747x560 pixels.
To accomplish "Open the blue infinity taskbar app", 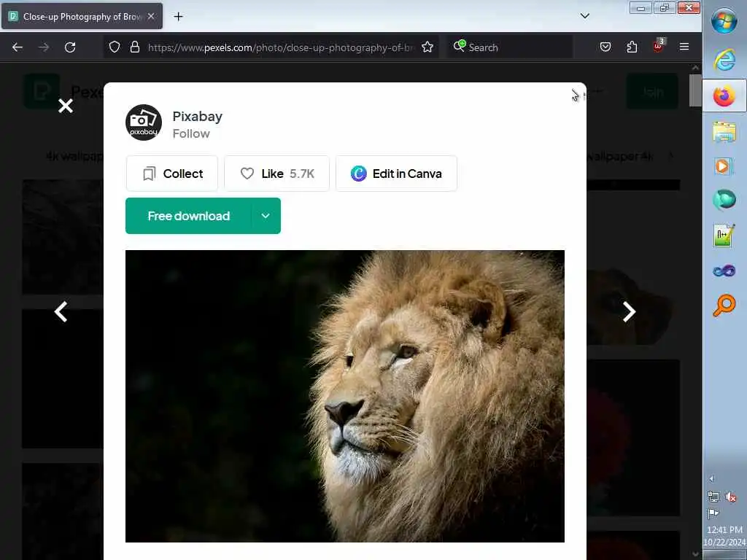I will (724, 271).
